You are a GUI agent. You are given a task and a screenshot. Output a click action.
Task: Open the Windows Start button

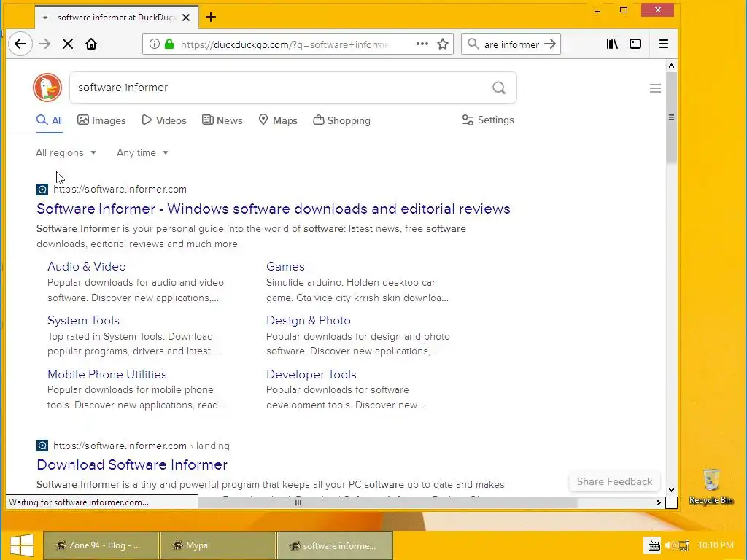21,545
